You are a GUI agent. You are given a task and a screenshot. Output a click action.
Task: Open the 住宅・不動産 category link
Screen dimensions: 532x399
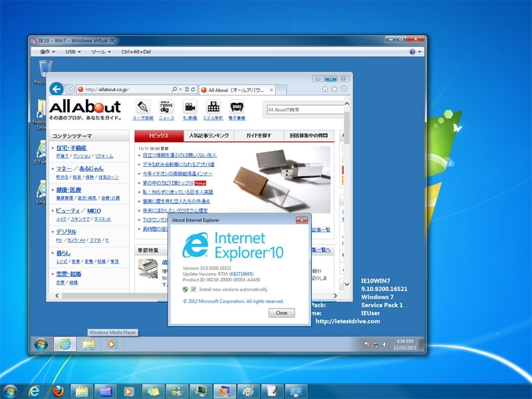pyautogui.click(x=71, y=148)
